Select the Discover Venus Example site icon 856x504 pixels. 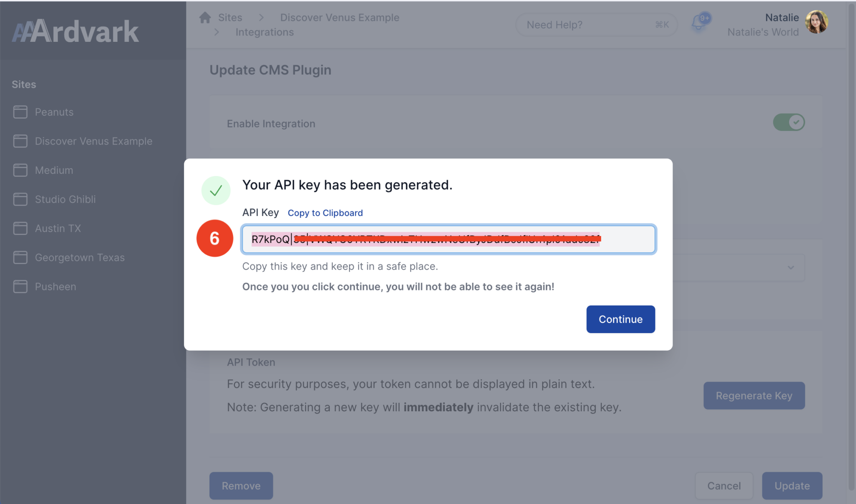(x=20, y=141)
